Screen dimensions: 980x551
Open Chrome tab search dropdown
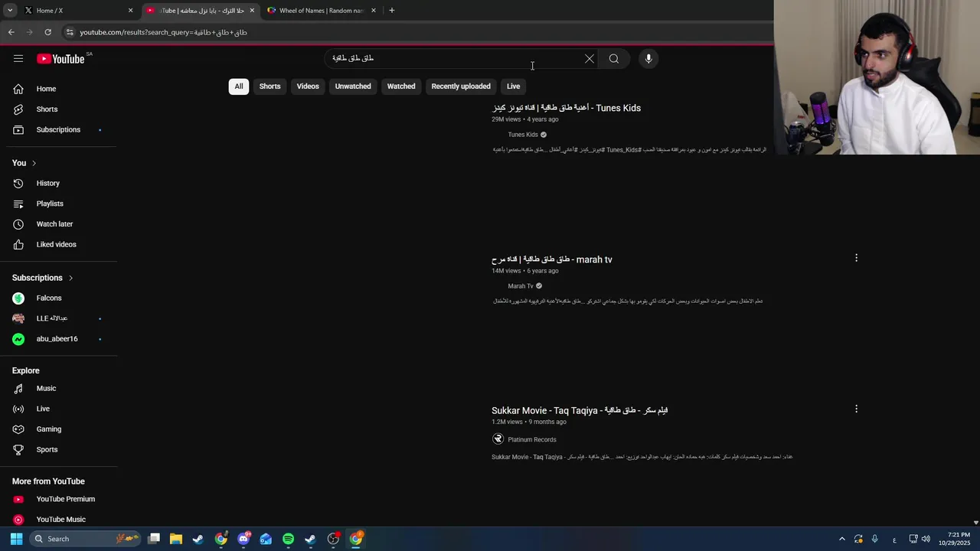pos(10,11)
